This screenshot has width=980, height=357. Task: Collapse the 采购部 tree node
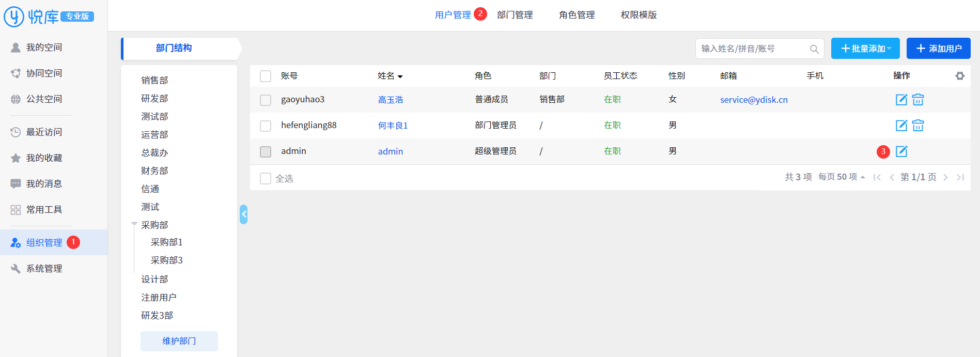pos(134,224)
